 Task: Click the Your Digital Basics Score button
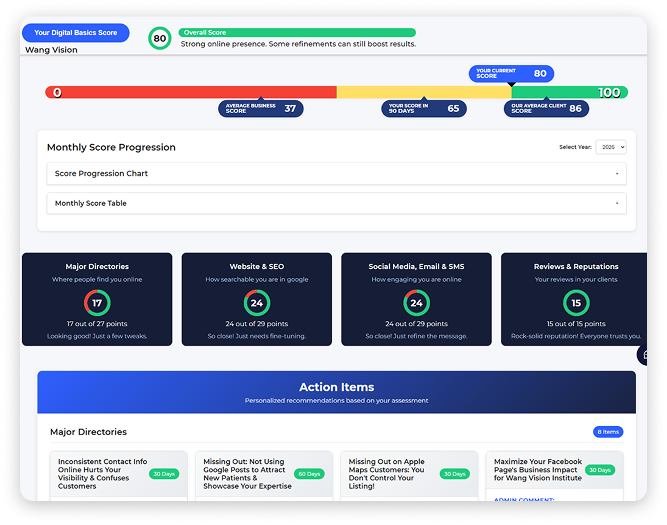[x=75, y=33]
